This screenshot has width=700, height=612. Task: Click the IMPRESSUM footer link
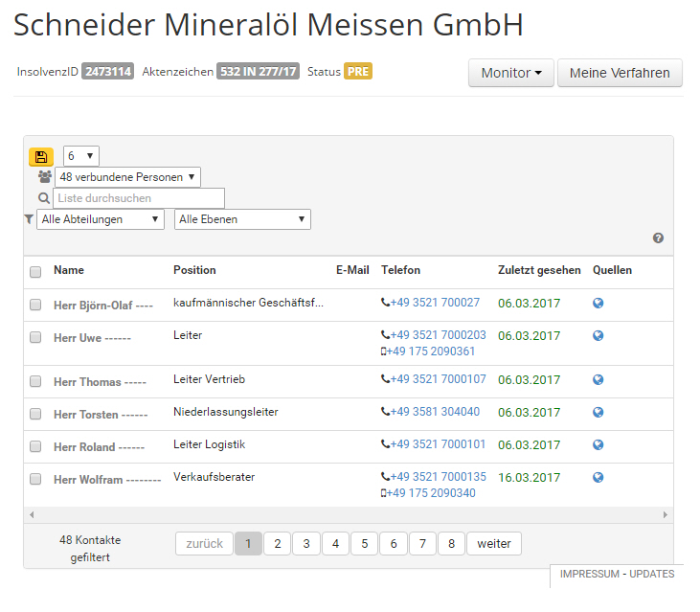click(x=590, y=574)
